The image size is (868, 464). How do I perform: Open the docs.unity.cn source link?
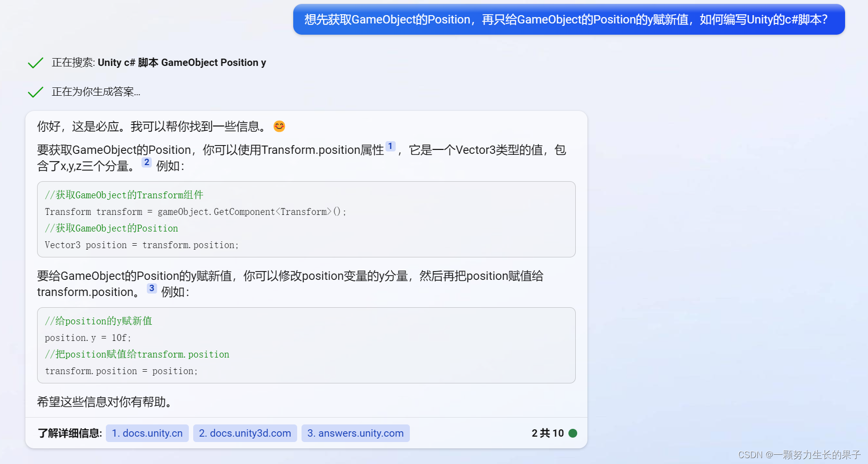[x=147, y=433]
